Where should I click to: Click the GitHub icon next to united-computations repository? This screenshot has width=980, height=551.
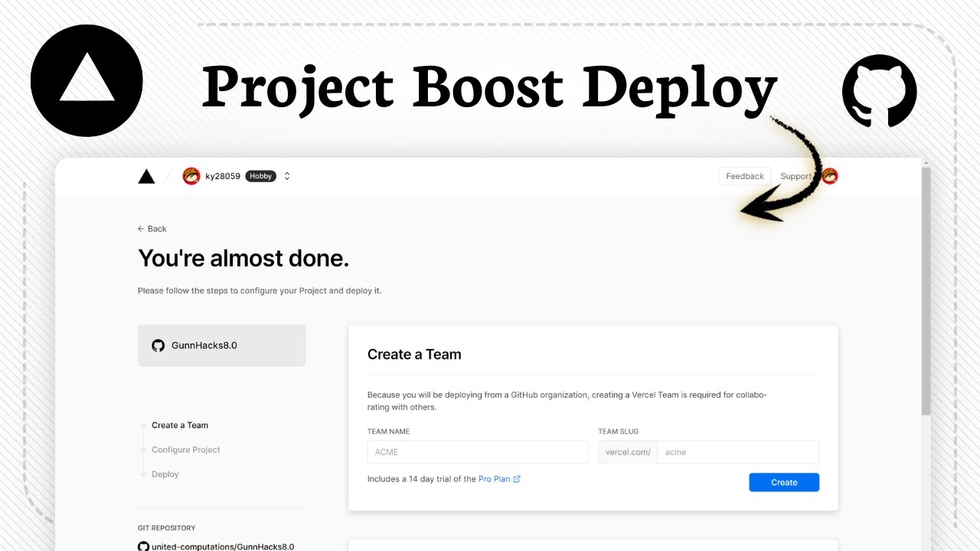point(143,546)
